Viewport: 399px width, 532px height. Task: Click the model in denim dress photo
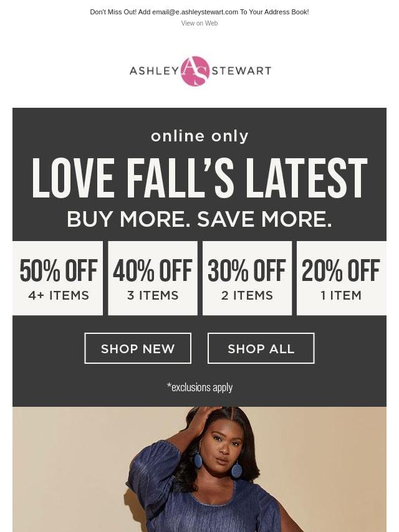click(199, 469)
